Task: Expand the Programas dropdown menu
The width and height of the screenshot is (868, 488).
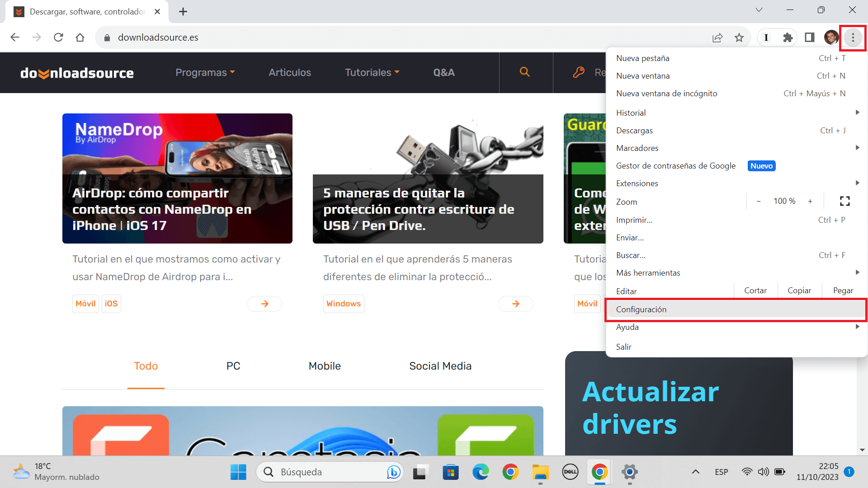Action: tap(205, 73)
